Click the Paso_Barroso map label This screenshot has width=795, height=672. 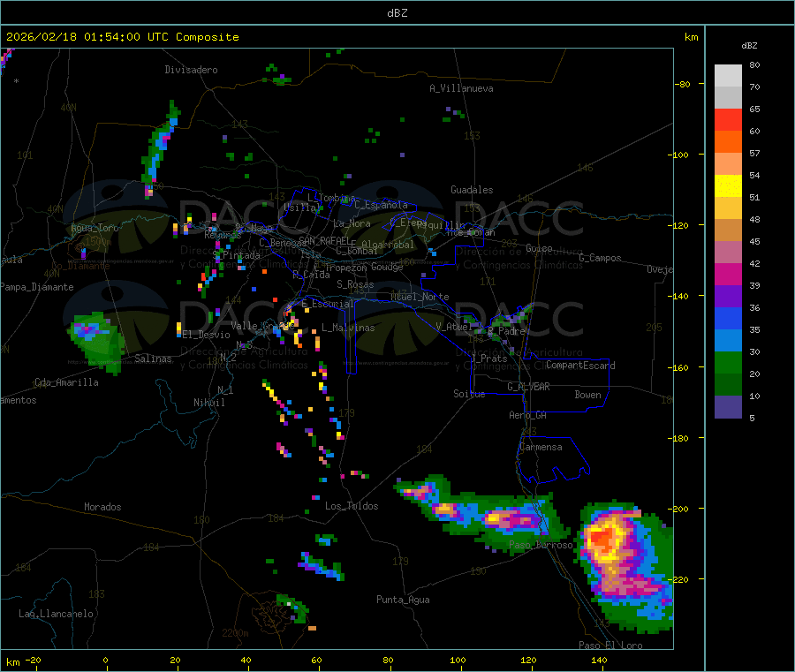click(x=541, y=545)
